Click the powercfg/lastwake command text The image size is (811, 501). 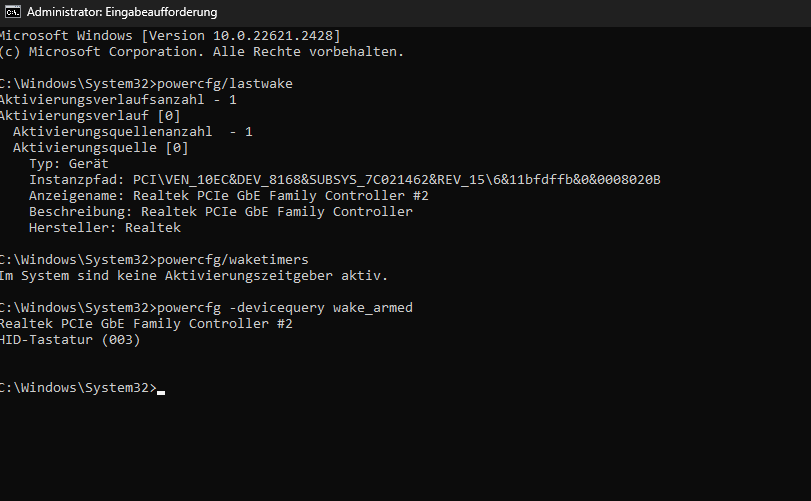tap(224, 84)
